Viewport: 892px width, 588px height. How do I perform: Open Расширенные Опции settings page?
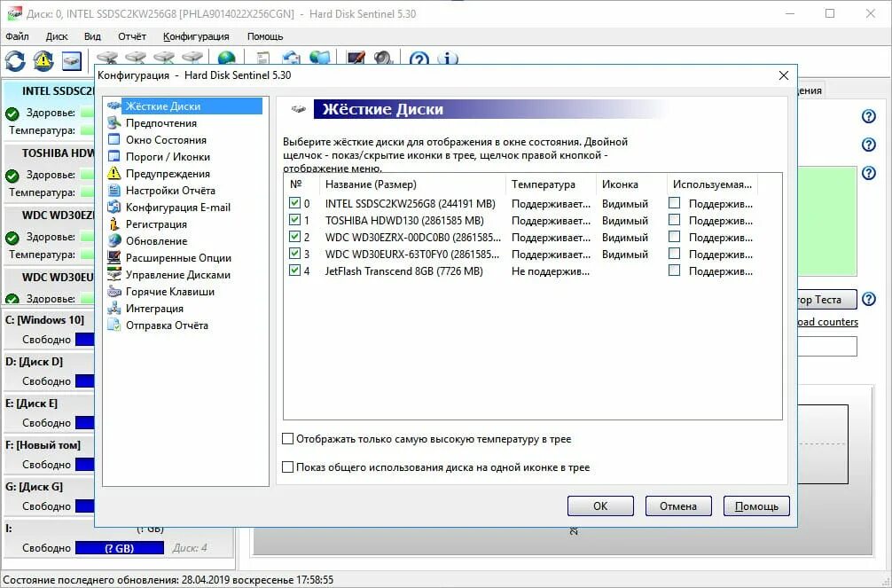pyautogui.click(x=178, y=258)
